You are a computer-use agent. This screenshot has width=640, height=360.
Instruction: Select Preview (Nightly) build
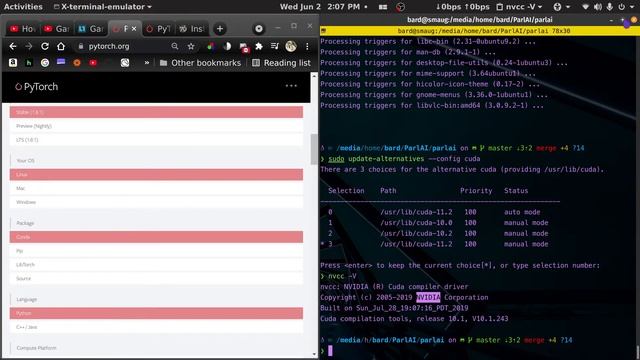point(156,126)
